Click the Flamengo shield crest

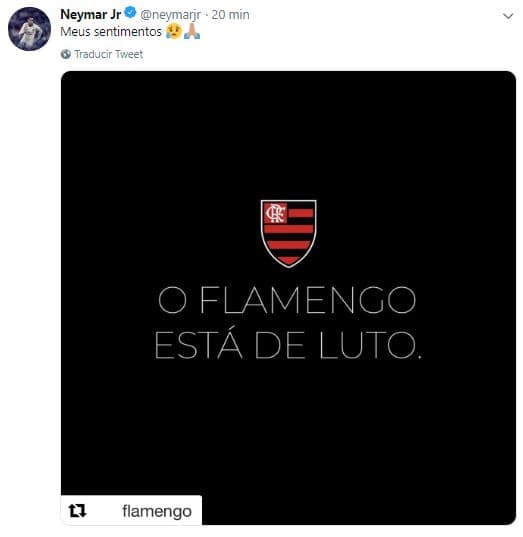point(288,233)
